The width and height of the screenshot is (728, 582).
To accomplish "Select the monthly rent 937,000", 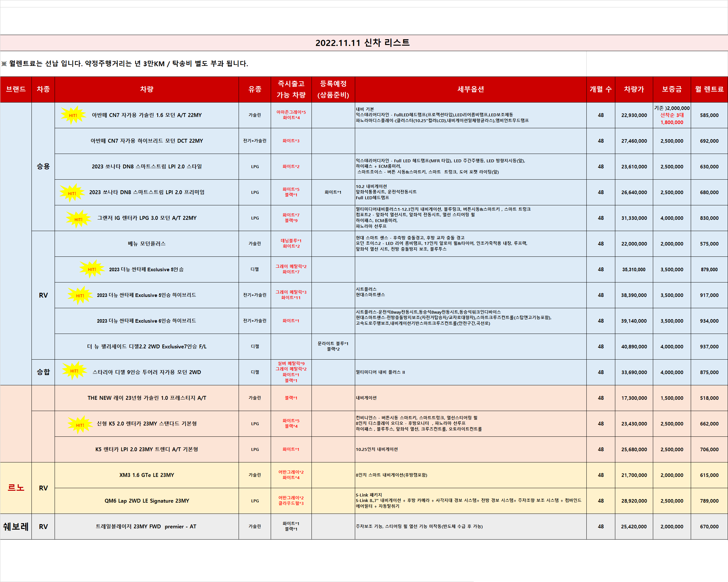I will [709, 346].
